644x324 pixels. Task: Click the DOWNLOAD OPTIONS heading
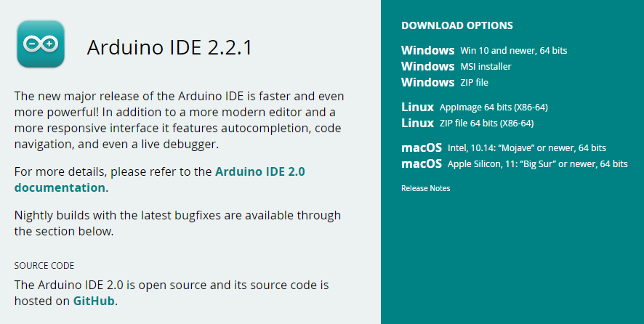(456, 25)
